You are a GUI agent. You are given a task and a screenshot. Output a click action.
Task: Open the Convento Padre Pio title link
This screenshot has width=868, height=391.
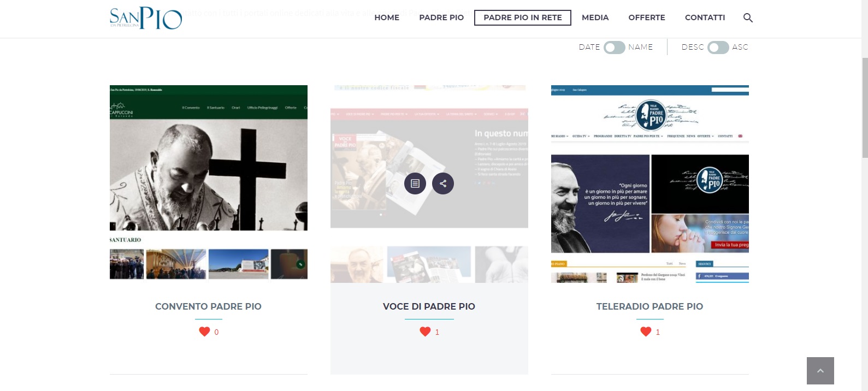coord(208,306)
